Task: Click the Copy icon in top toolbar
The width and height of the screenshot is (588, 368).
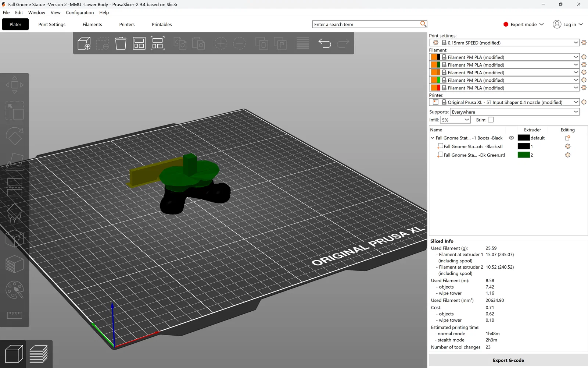Action: coord(180,43)
